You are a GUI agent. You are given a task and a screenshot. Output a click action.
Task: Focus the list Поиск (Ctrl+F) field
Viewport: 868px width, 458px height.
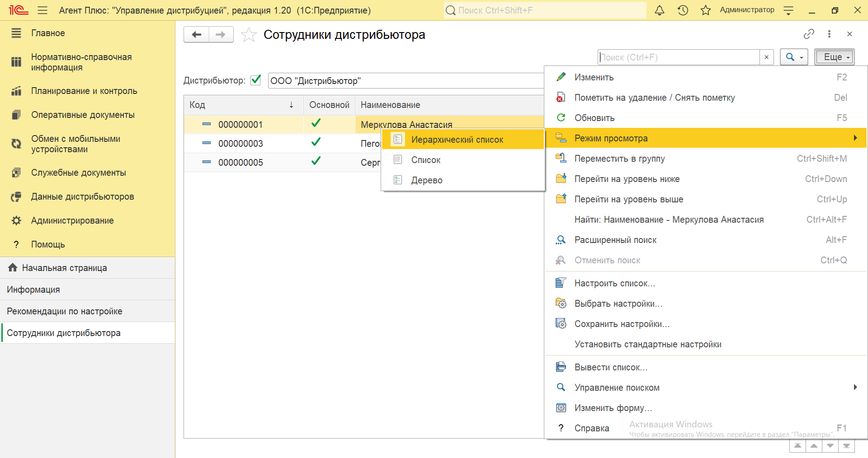pyautogui.click(x=679, y=57)
